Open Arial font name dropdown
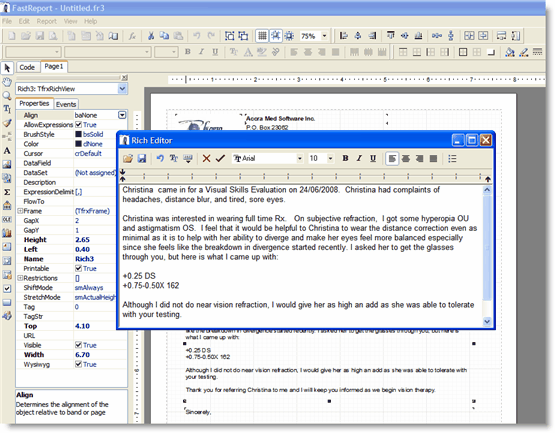Viewport: 555px width, 433px height. pos(299,159)
